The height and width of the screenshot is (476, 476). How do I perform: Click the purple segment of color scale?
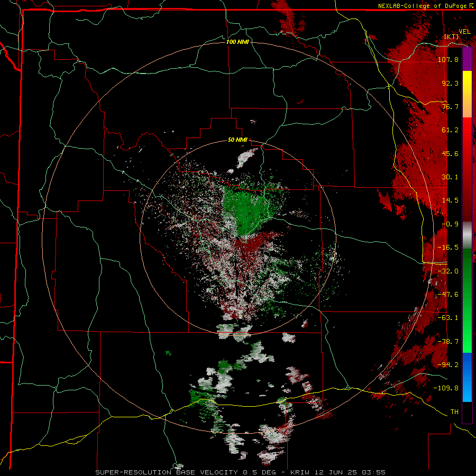(x=467, y=59)
